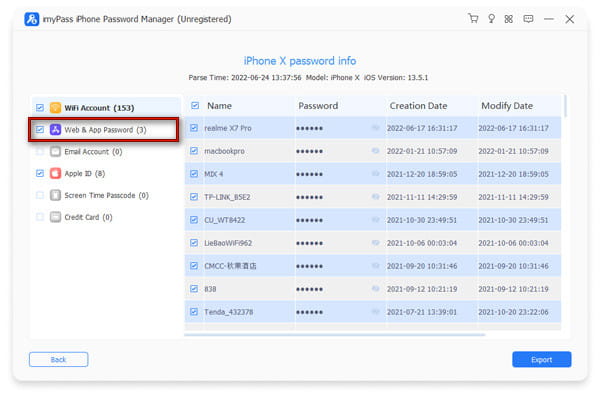Click the key register icon
The width and height of the screenshot is (600, 393).
pos(491,19)
